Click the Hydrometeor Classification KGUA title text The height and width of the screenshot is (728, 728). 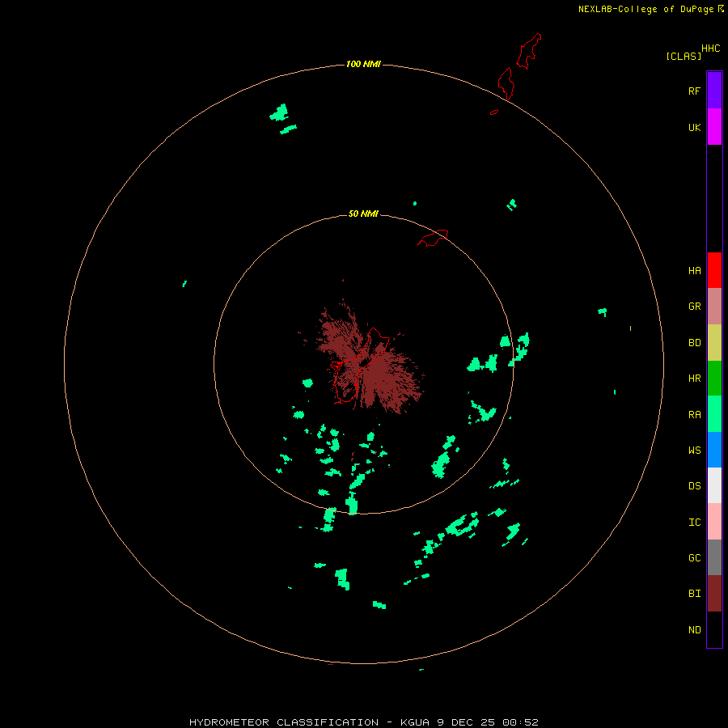[363, 722]
